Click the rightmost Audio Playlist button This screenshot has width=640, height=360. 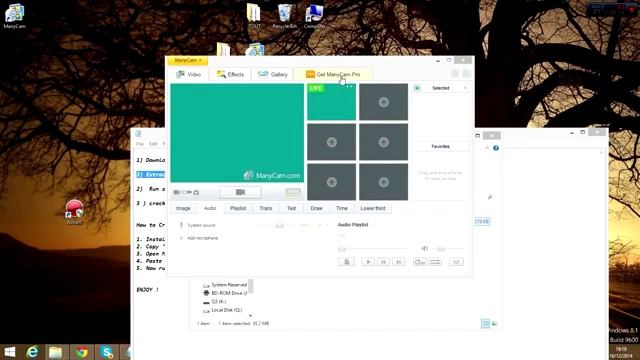(x=456, y=262)
